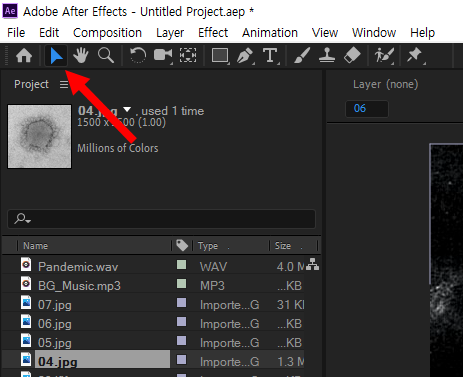Viewport: 463px width, 377px height.
Task: Switch to the Layer (none) panel tab
Action: (385, 84)
